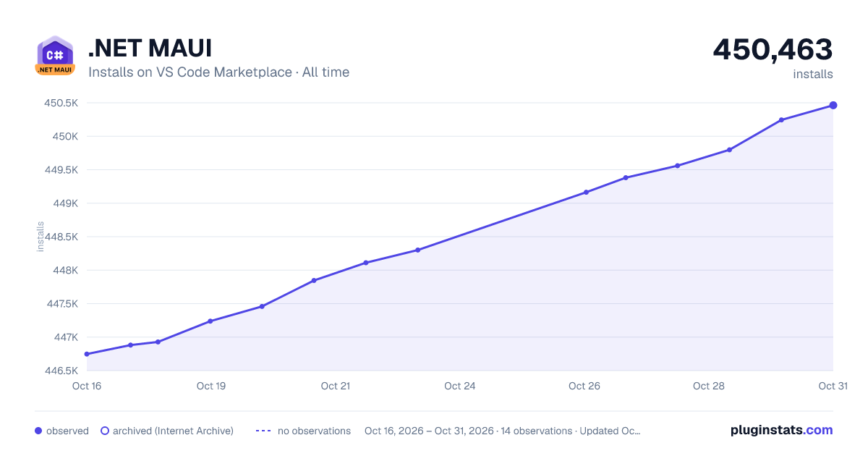This screenshot has width=868, height=456.
Task: Select the data point just below 450K
Action: pyautogui.click(x=729, y=150)
